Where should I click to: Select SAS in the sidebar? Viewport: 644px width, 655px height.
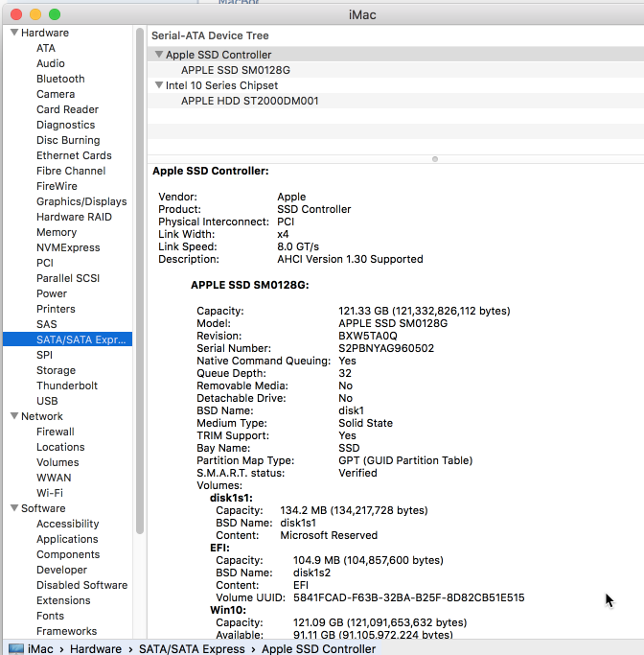46,324
